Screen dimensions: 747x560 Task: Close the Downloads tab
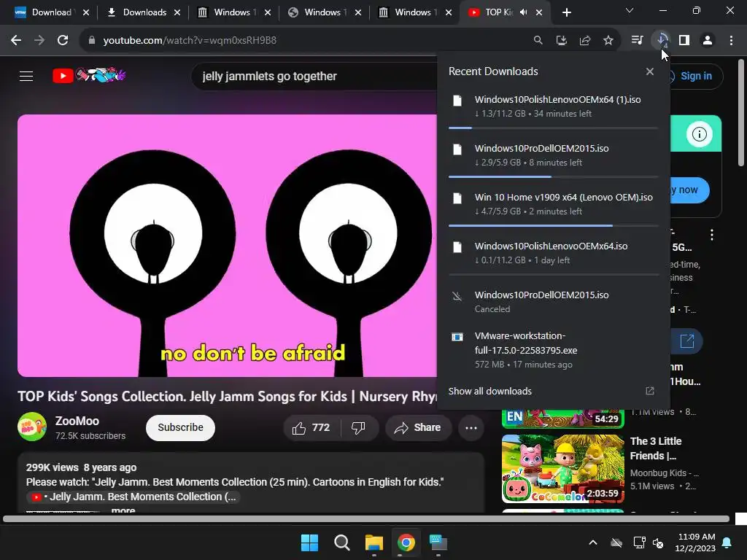(x=177, y=12)
